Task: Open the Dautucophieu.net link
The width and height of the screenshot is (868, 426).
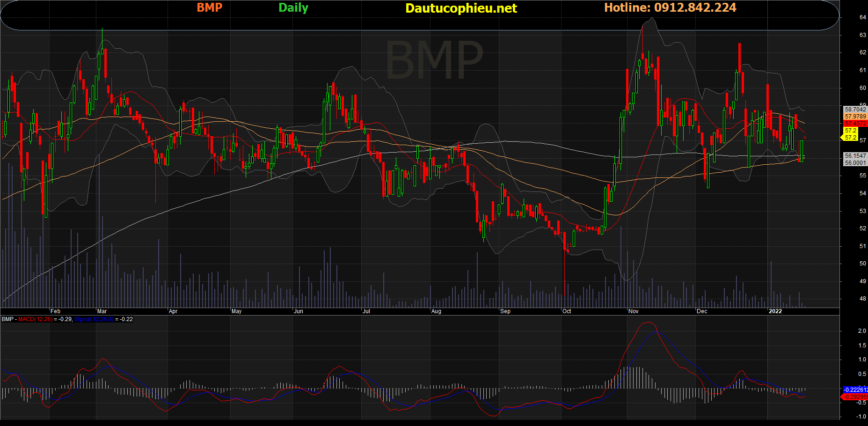Action: pos(461,8)
